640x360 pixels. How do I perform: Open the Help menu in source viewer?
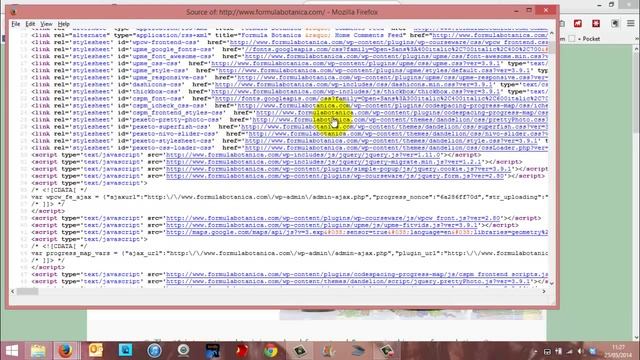pos(64,24)
